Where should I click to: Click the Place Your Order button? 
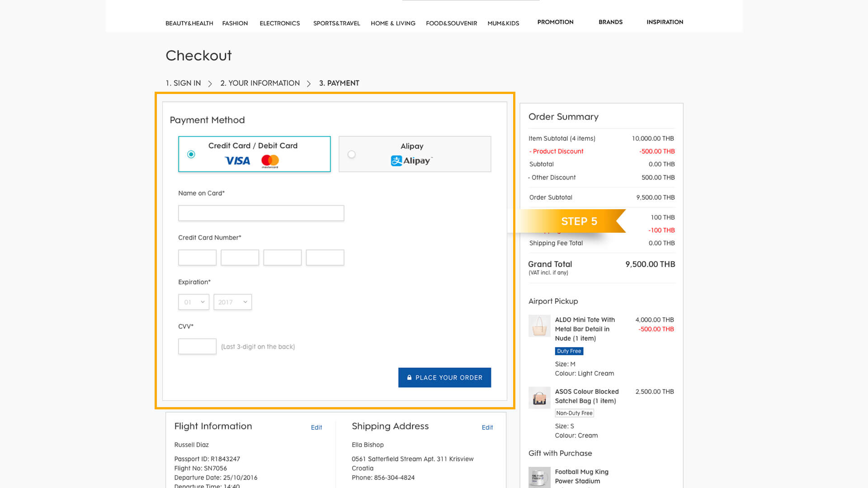444,377
